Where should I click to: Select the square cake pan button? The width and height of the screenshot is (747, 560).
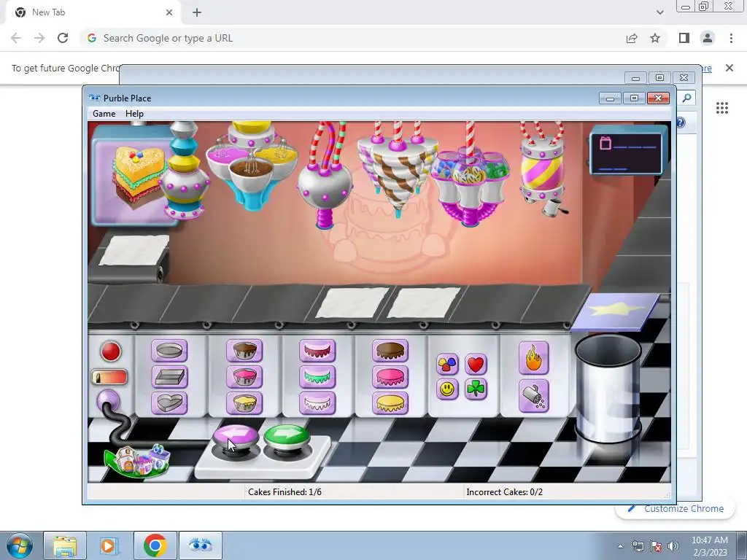click(x=169, y=377)
